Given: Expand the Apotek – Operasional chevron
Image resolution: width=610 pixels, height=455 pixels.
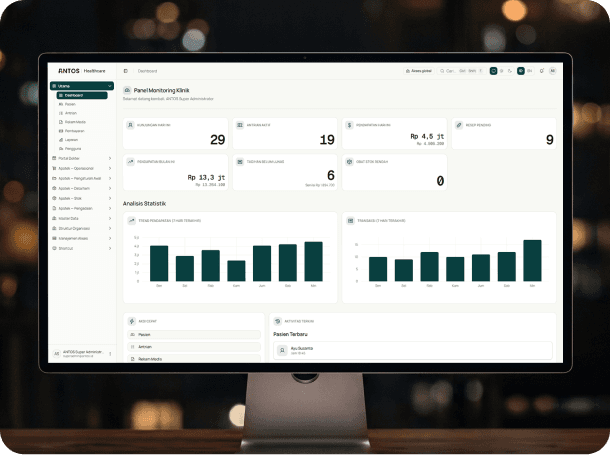Looking at the screenshot, I should pos(110,168).
